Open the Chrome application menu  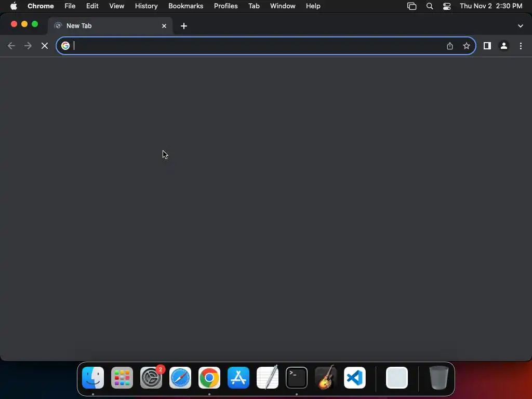click(x=41, y=6)
